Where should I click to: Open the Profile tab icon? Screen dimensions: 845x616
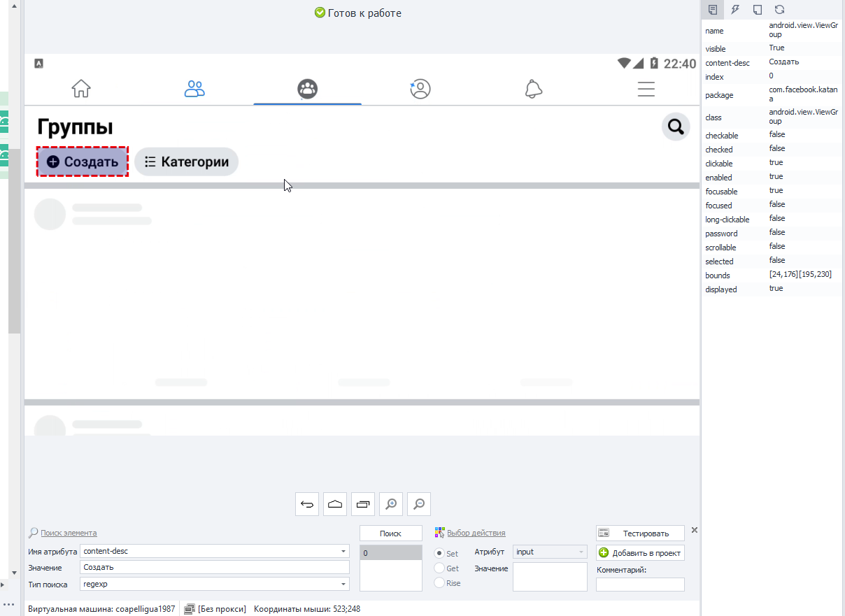(x=420, y=89)
